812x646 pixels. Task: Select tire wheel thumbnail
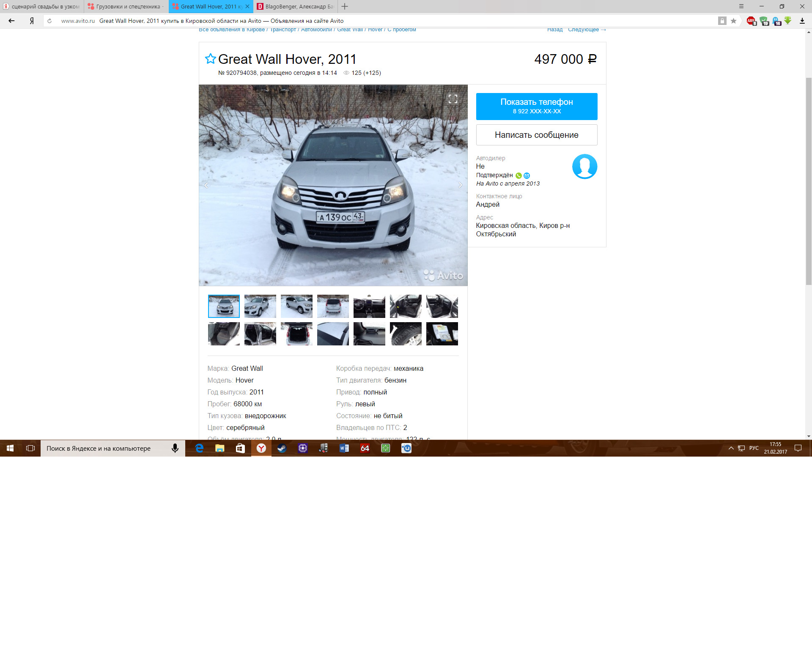tap(406, 334)
